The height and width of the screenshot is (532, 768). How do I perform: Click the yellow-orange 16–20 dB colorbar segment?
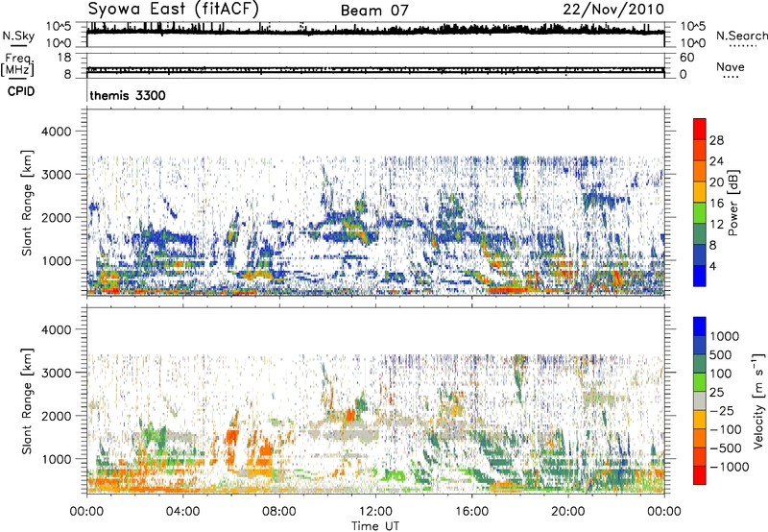700,191
